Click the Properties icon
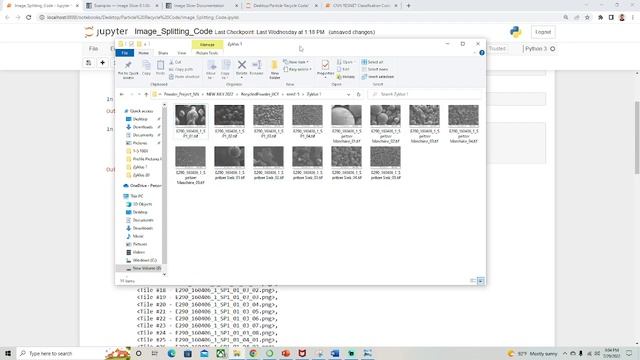Viewport: 640px width, 360px height. (325, 65)
